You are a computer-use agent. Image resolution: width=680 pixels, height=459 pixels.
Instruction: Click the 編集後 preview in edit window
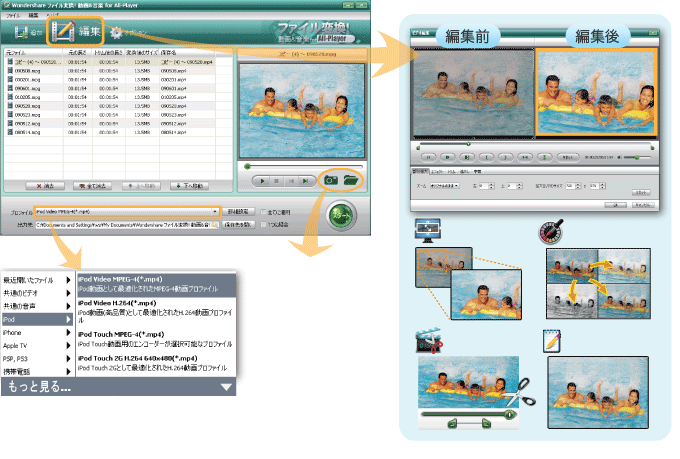click(596, 92)
